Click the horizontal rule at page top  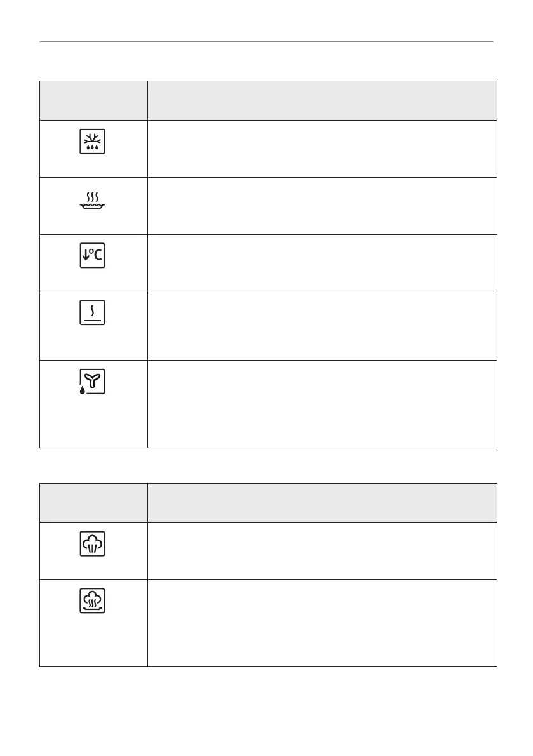point(266,41)
